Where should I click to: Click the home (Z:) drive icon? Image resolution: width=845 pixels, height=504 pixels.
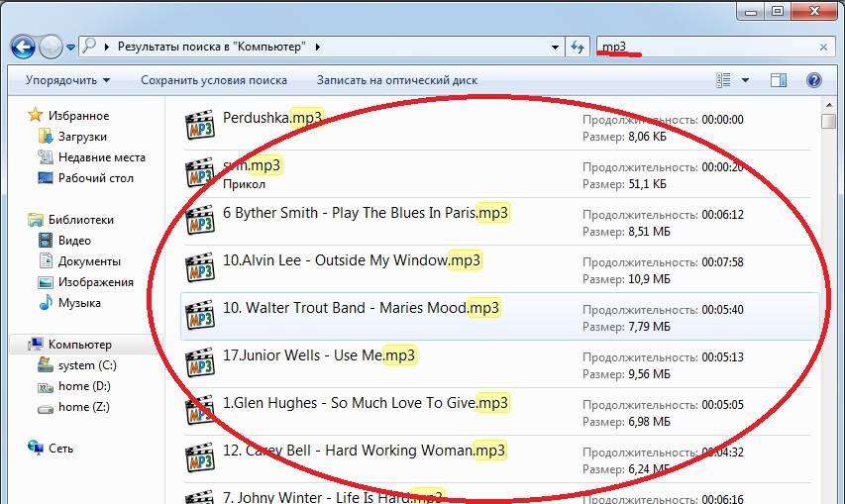point(46,408)
